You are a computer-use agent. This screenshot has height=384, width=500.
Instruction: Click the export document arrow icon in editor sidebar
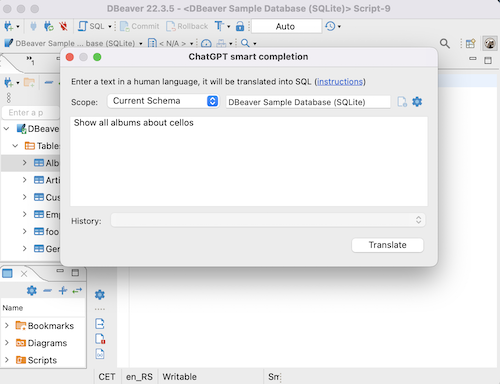coord(100,324)
